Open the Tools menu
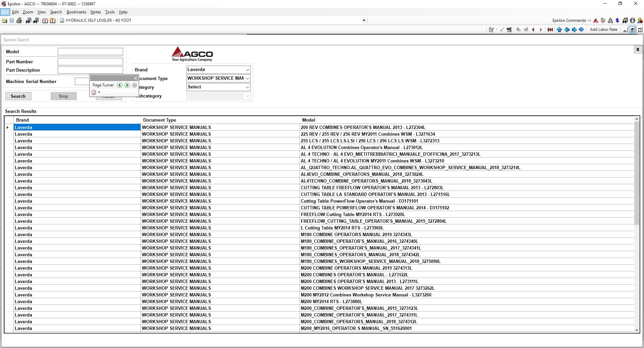Viewport: 644px width, 348px height. click(110, 12)
